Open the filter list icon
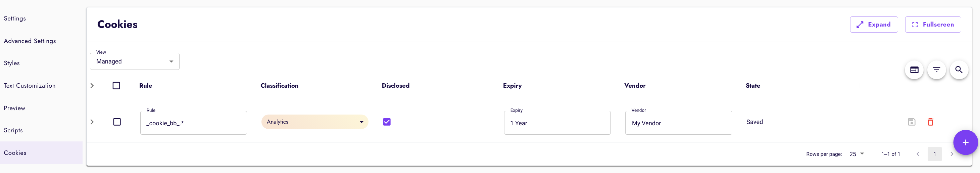 (x=936, y=70)
